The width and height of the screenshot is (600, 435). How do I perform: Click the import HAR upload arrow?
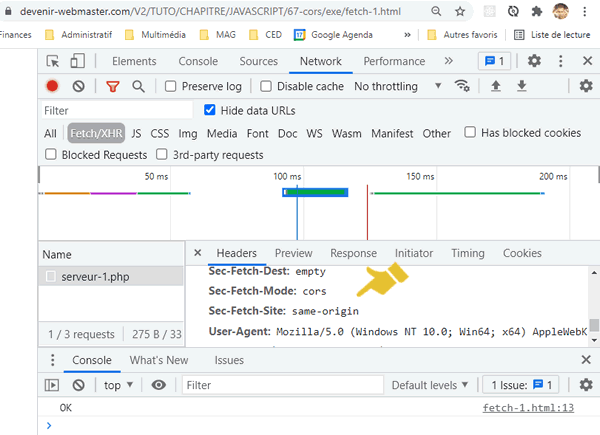point(495,87)
